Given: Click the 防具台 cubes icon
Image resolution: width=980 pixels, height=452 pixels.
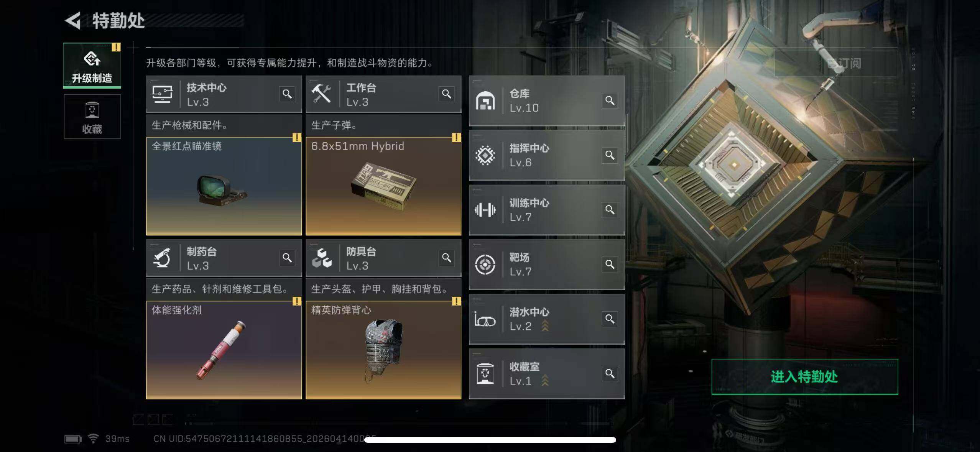Looking at the screenshot, I should pyautogui.click(x=322, y=258).
